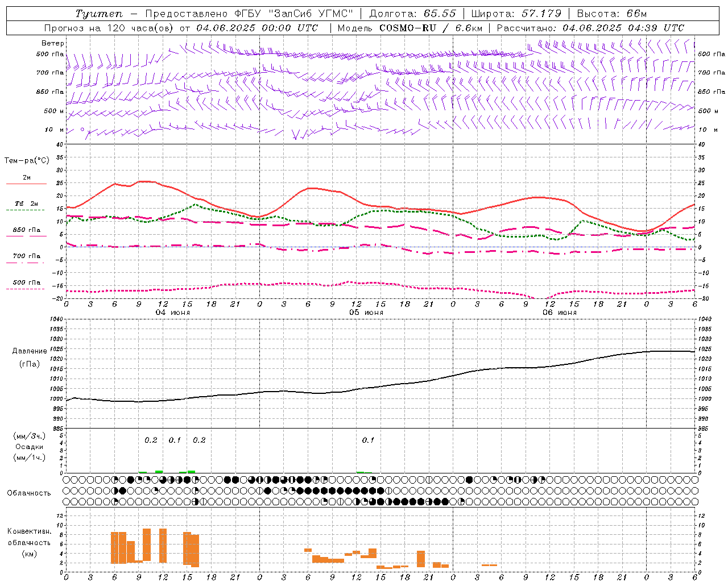Select the "Предоставлено ФГБУ ЗапСиб УГМС" provider text
The height and width of the screenshot is (582, 728).
[x=249, y=14]
